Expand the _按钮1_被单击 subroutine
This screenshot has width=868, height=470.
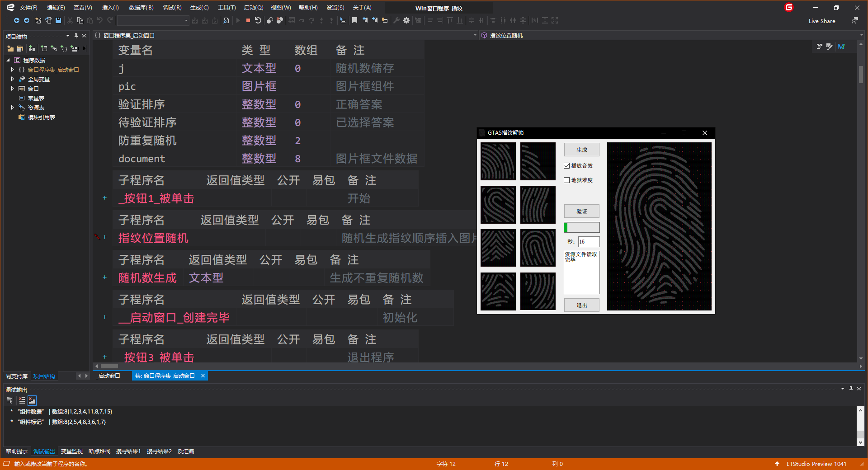(104, 198)
